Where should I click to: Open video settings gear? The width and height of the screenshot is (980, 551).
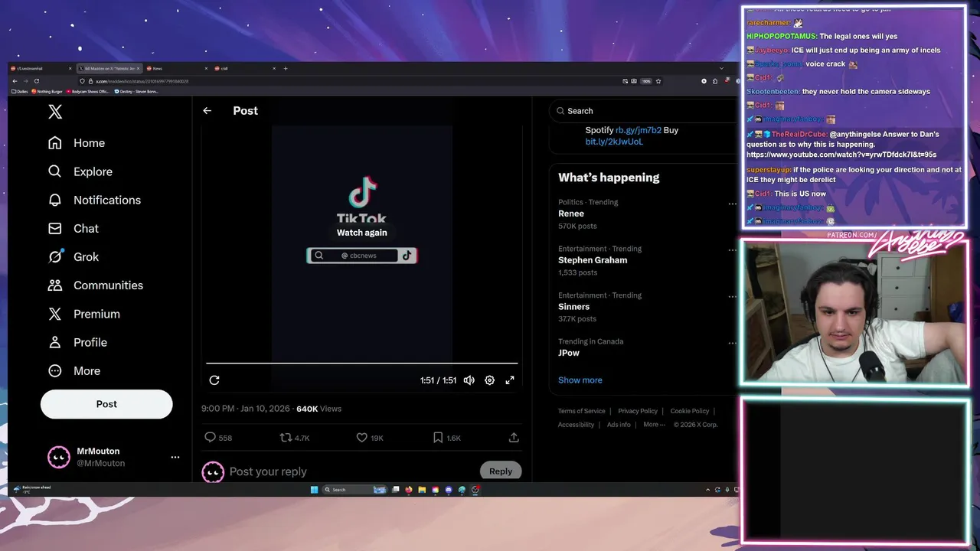click(x=489, y=380)
